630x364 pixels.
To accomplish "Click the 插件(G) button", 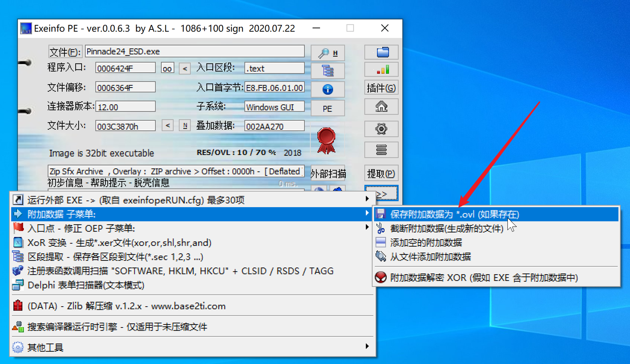I will 381,88.
